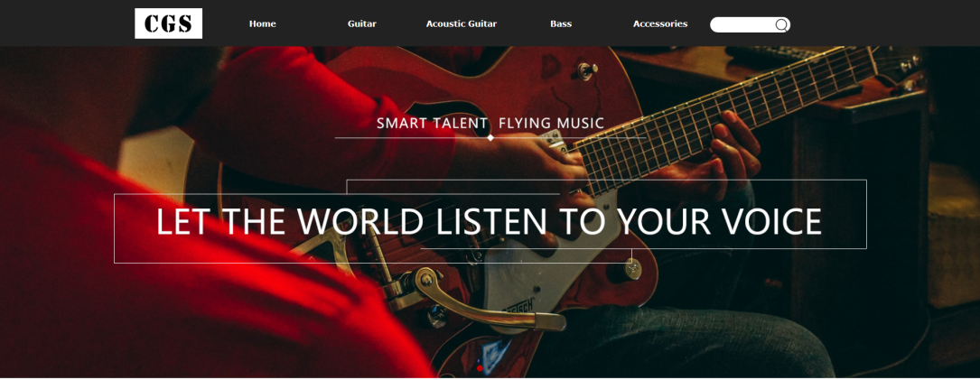Click the CGS logo
Viewport: 980px width, 380px height.
click(x=168, y=23)
